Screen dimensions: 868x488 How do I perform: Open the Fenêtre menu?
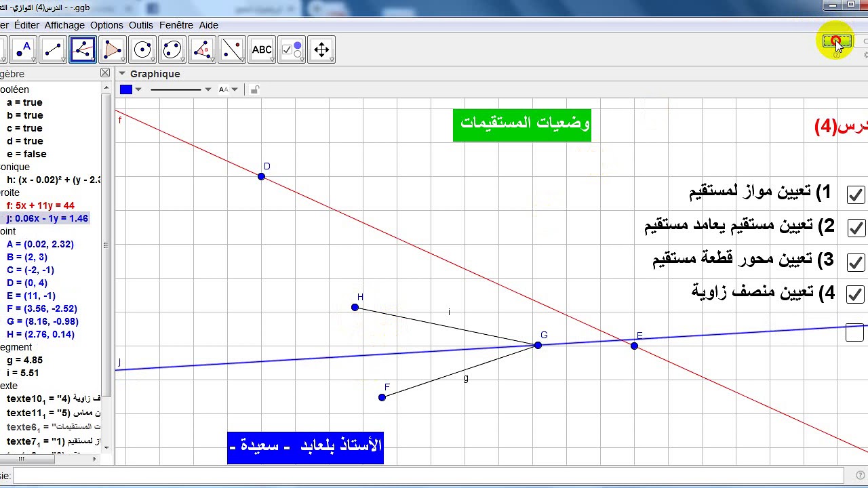[x=176, y=25]
